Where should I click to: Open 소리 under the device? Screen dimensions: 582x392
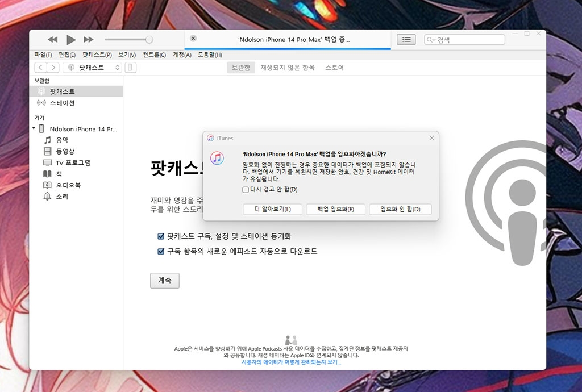61,197
